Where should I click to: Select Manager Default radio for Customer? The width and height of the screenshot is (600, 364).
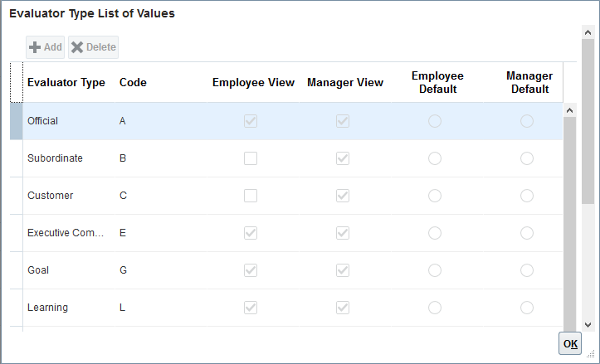coord(527,196)
